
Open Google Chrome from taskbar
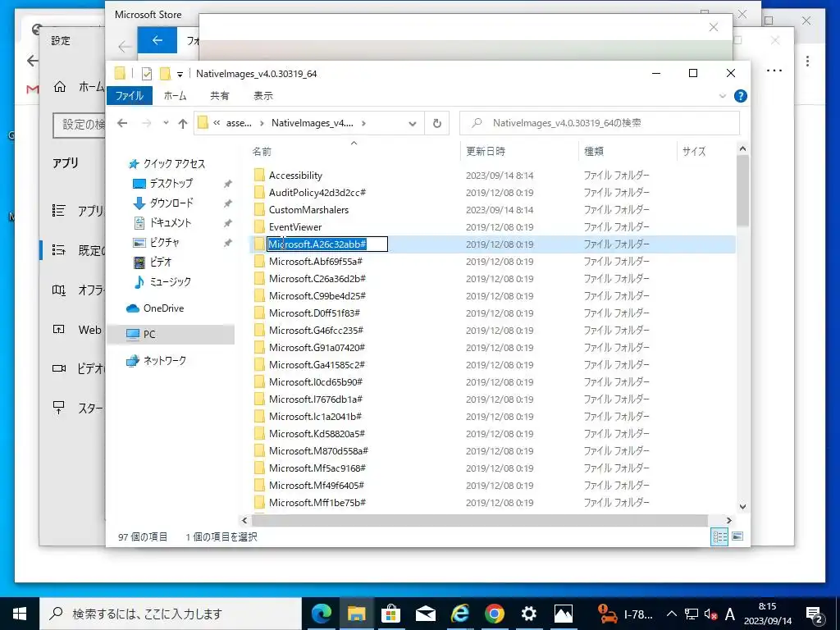[x=495, y=614]
